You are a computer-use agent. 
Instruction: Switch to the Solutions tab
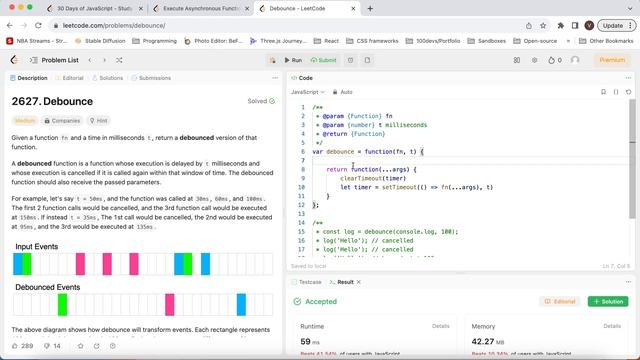[107, 78]
